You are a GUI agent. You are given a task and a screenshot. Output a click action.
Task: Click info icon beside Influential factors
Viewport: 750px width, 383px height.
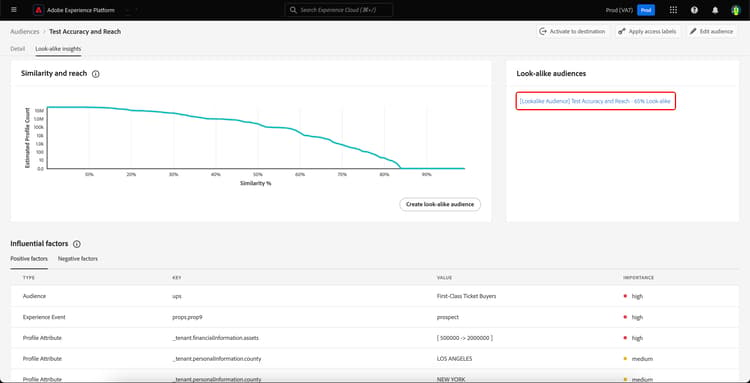[77, 244]
